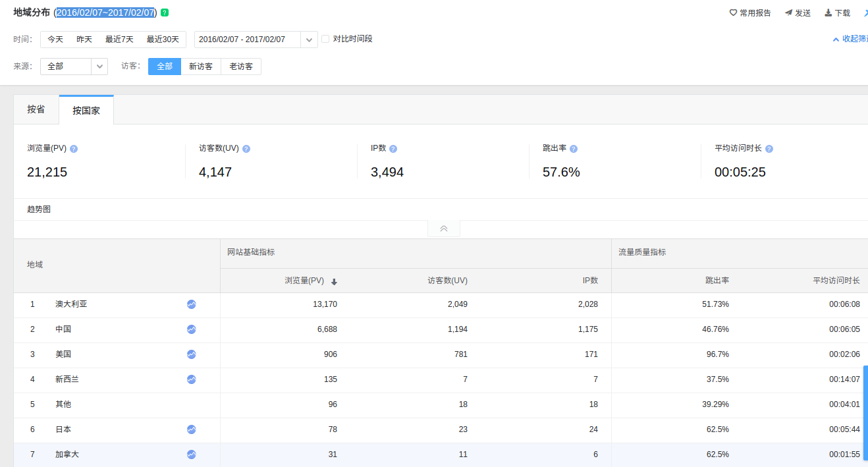The image size is (868, 467).
Task: Open the 来源 source dropdown
Action: (x=99, y=67)
